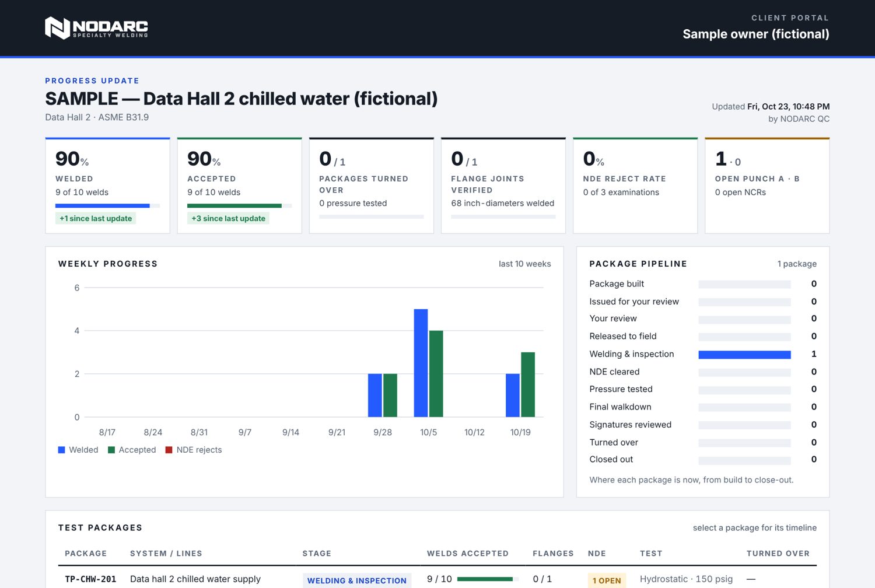Viewport: 875px width, 588px height.
Task: Click the 10/19 blue welded bar
Action: click(513, 395)
